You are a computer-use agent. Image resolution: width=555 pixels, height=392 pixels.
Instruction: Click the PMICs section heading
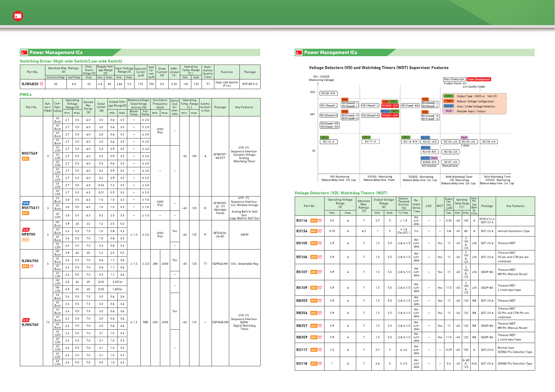pos(25,95)
